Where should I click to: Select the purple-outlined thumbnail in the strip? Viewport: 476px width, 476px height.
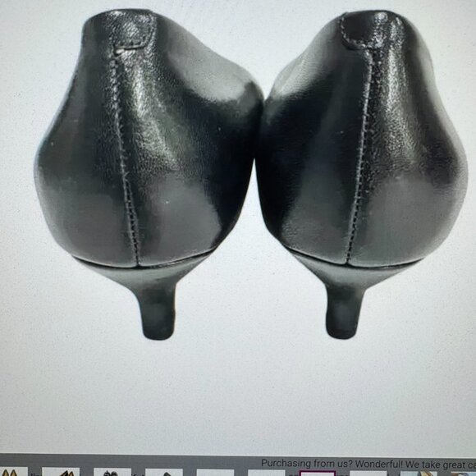click(x=318, y=473)
